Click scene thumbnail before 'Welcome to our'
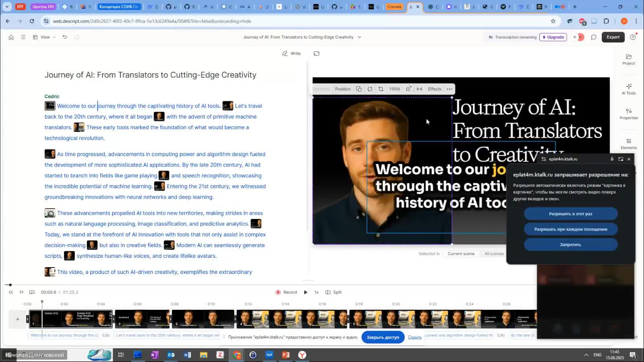 pos(50,106)
